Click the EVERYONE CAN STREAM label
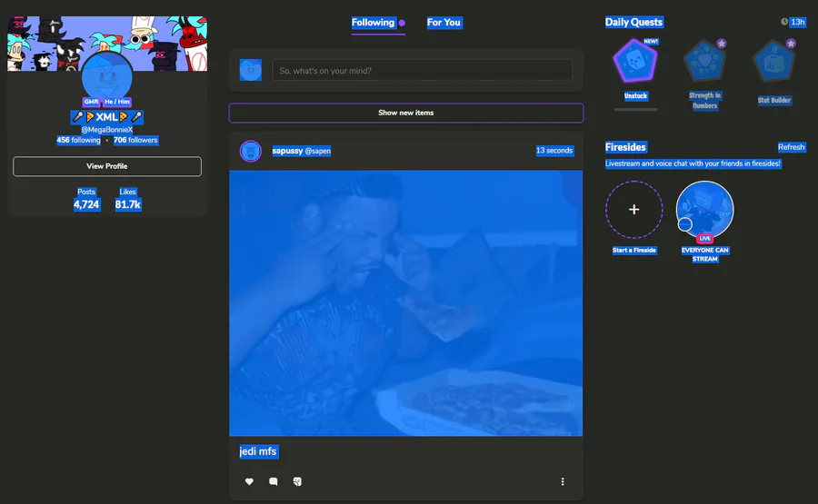This screenshot has height=504, width=818. [704, 254]
